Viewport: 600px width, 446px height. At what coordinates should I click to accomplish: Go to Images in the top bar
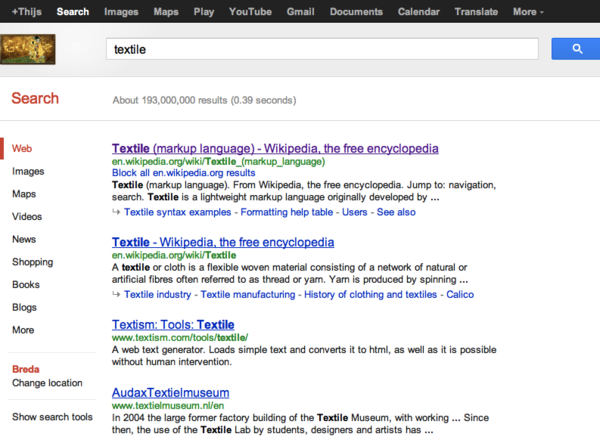(121, 12)
